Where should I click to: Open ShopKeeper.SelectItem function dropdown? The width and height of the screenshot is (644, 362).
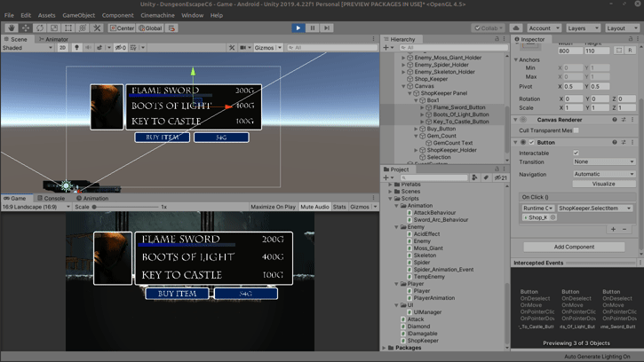click(595, 209)
